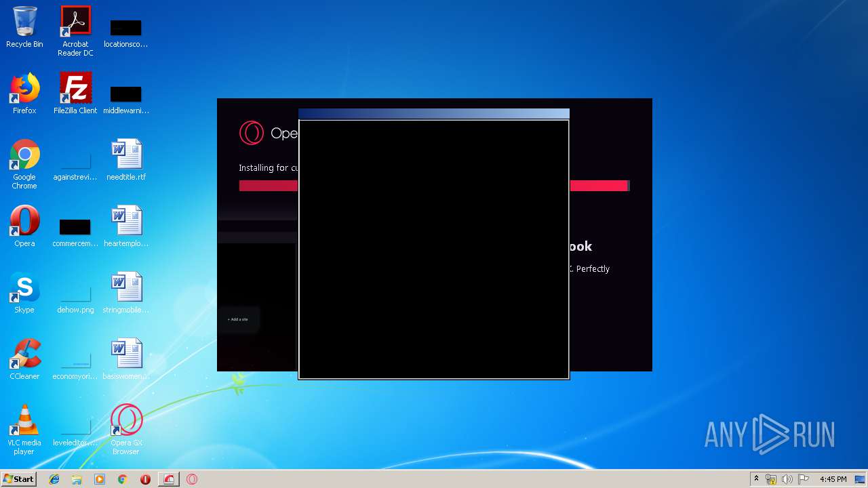The image size is (868, 488).
Task: Select the Opera desktop shortcut
Action: pyautogui.click(x=24, y=227)
